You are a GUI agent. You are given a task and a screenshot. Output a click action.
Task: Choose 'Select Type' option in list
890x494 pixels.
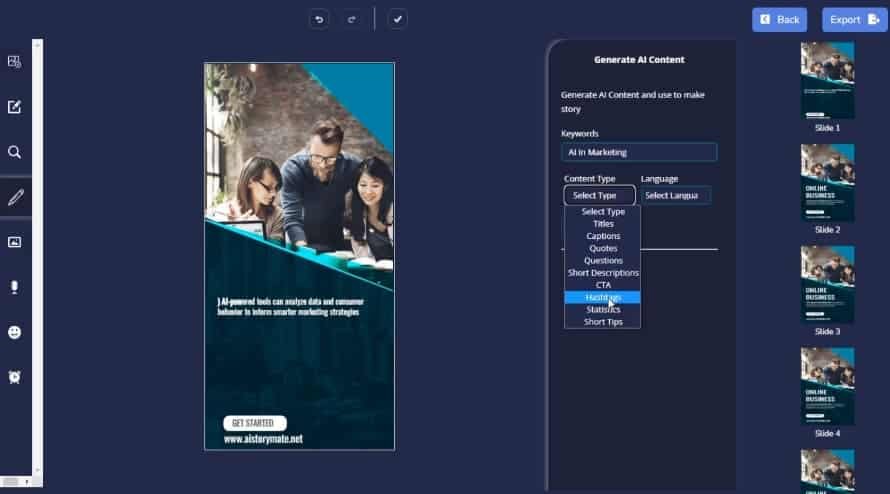pos(603,211)
